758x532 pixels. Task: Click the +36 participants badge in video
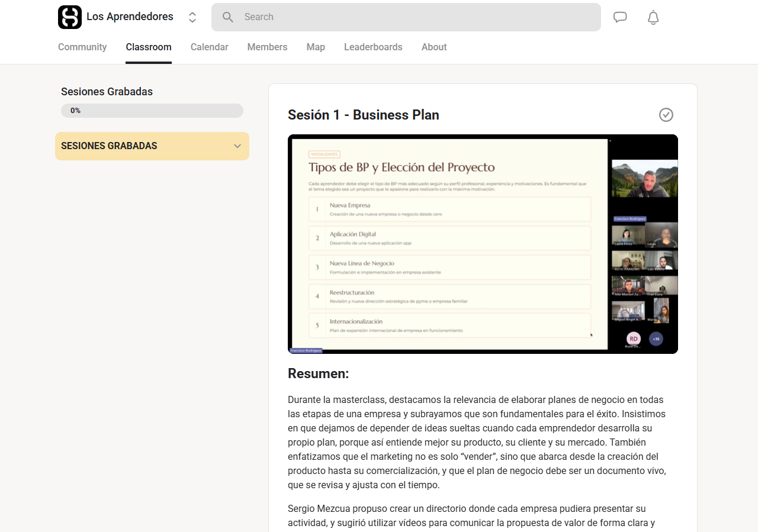pyautogui.click(x=656, y=339)
